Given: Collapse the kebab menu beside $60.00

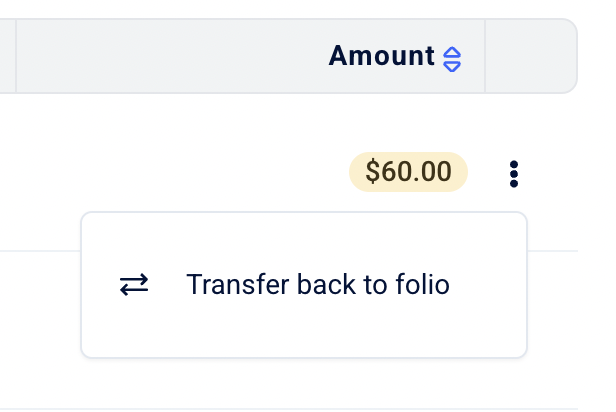Looking at the screenshot, I should click(x=514, y=173).
